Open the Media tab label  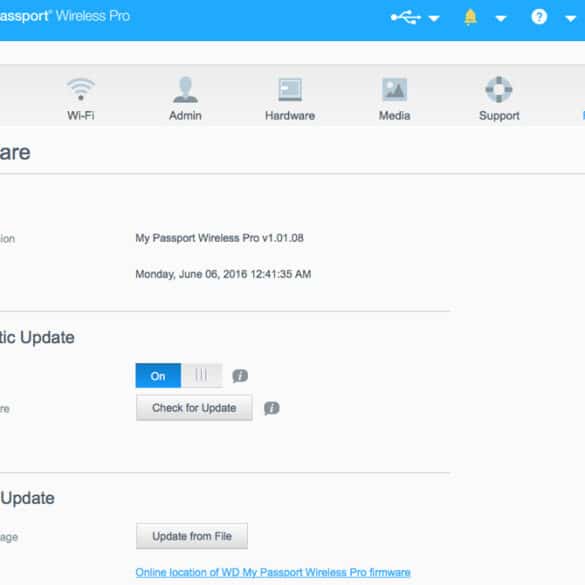pyautogui.click(x=395, y=116)
